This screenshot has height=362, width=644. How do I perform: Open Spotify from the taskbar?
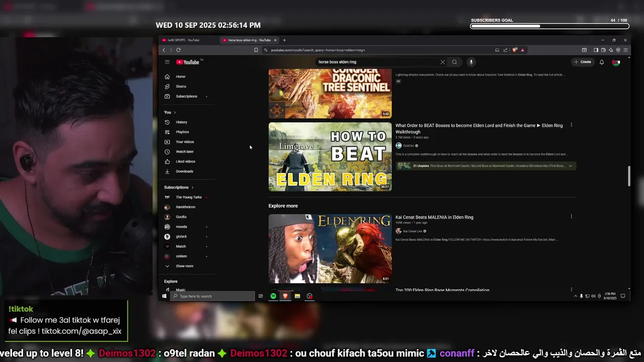point(273,296)
